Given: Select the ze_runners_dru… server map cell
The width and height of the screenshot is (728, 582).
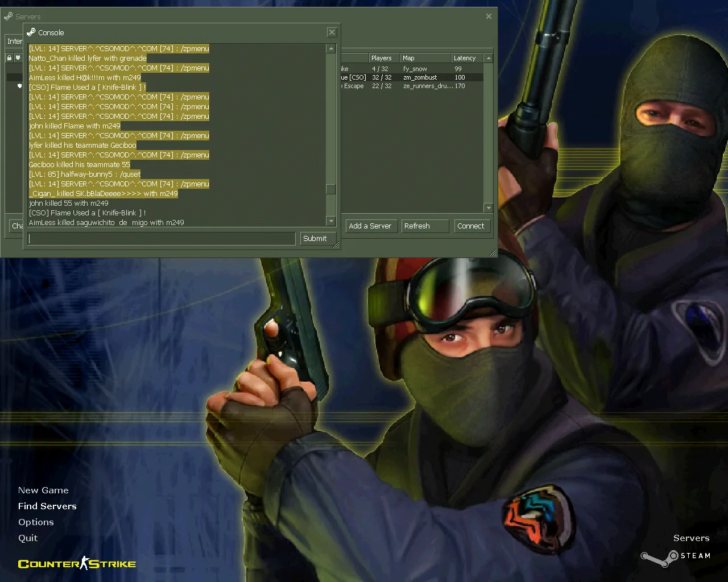Looking at the screenshot, I should 428,86.
